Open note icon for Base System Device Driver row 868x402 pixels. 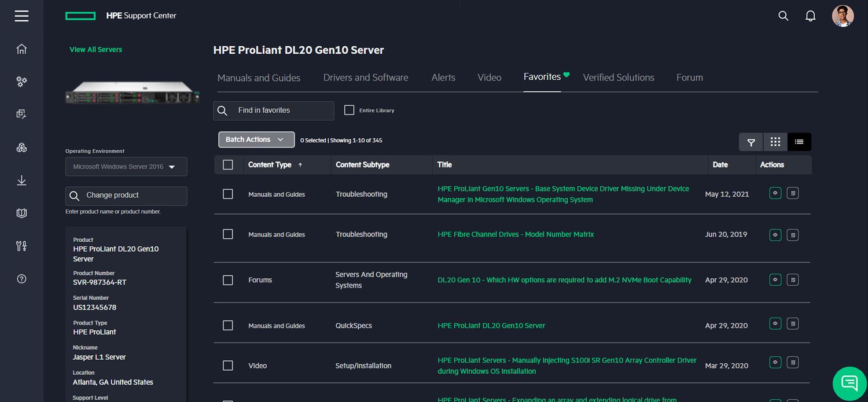[x=793, y=193]
